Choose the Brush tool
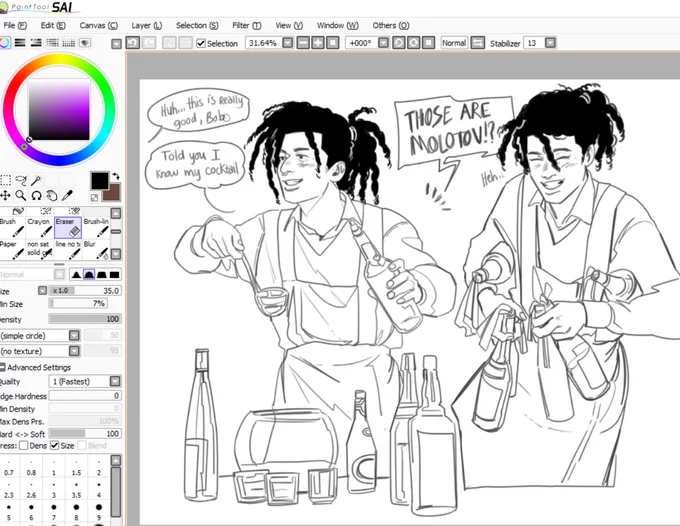Screen dimensions: 680x526 [x=12, y=227]
